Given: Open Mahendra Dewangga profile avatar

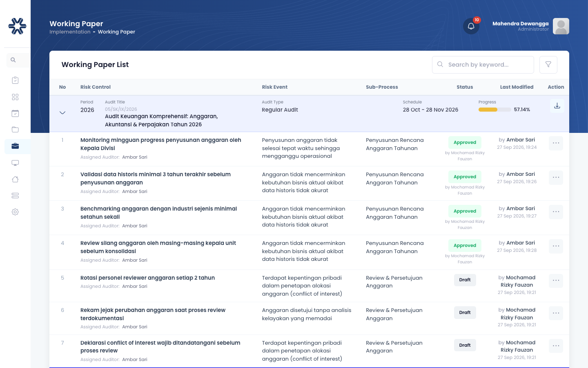Looking at the screenshot, I should pyautogui.click(x=561, y=26).
